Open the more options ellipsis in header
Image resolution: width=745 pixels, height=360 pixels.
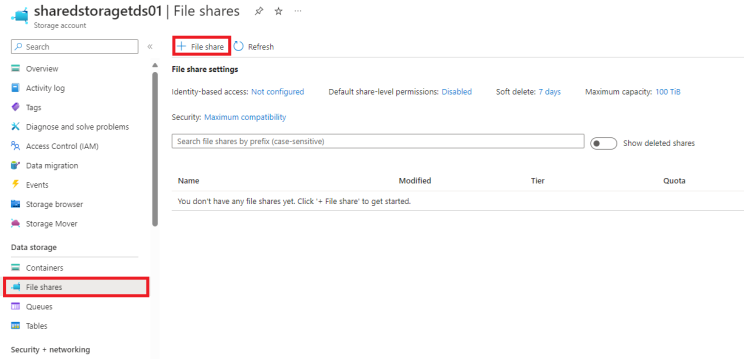click(298, 11)
